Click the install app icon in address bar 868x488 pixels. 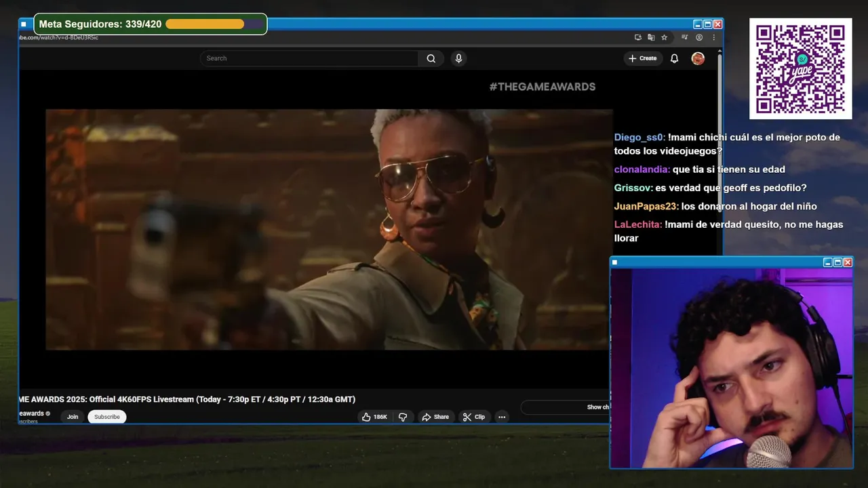point(638,37)
